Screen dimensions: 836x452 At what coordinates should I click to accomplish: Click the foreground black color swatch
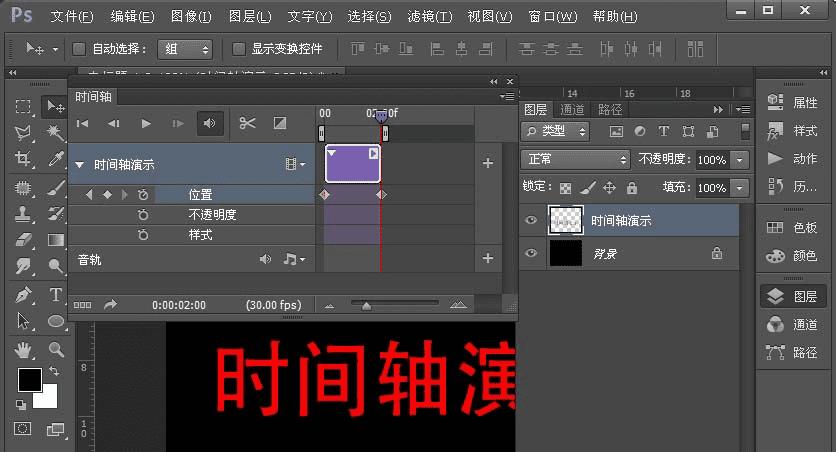tap(29, 380)
